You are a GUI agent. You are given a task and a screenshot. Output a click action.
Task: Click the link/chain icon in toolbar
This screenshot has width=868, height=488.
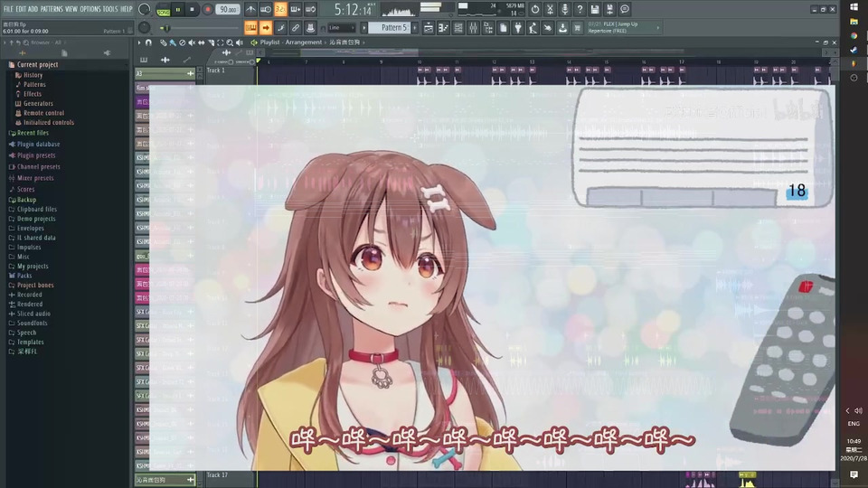click(x=296, y=28)
